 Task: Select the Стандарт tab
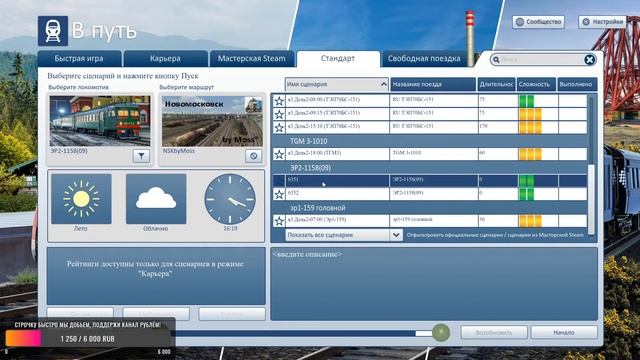[338, 58]
